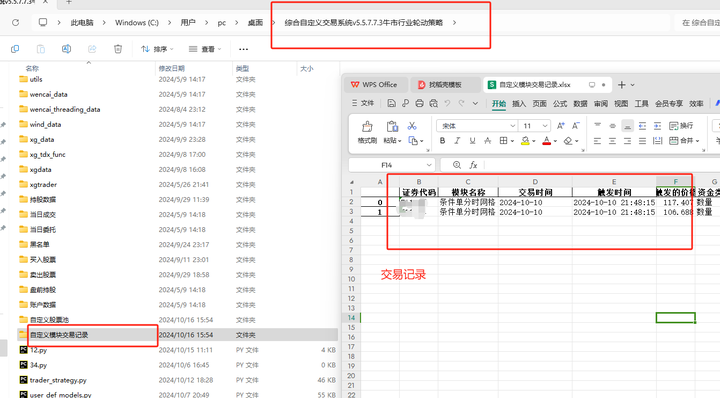720x398 pixels.
Task: Click the WPS Save icon
Action: 391,103
